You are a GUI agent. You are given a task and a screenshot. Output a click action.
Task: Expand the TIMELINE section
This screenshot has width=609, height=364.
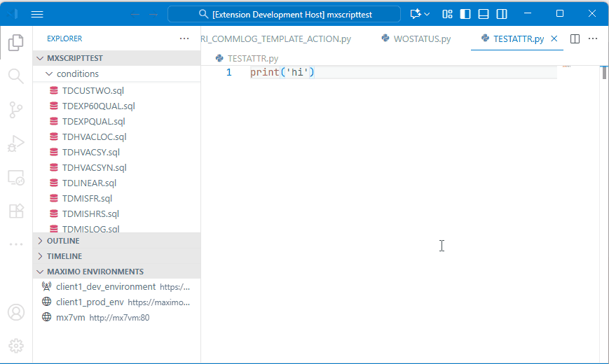coord(116,256)
